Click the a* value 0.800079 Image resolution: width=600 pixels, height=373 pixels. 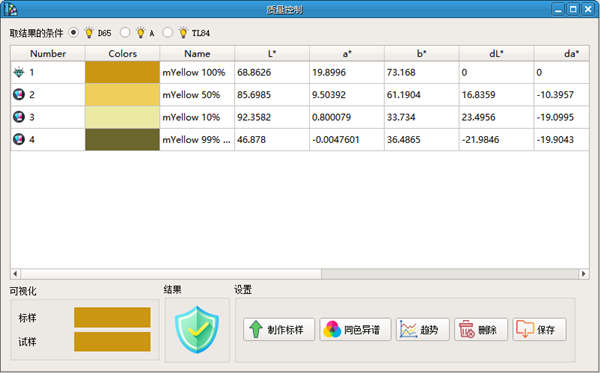pyautogui.click(x=331, y=117)
